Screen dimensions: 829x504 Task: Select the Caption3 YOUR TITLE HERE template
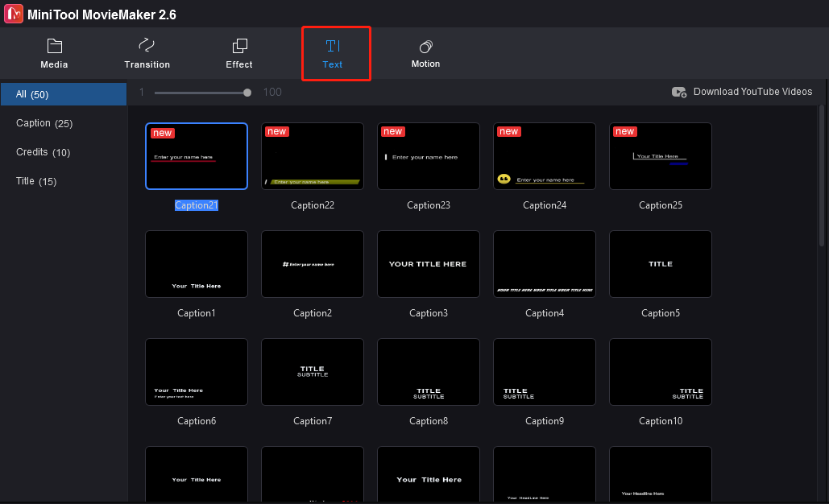pyautogui.click(x=429, y=264)
